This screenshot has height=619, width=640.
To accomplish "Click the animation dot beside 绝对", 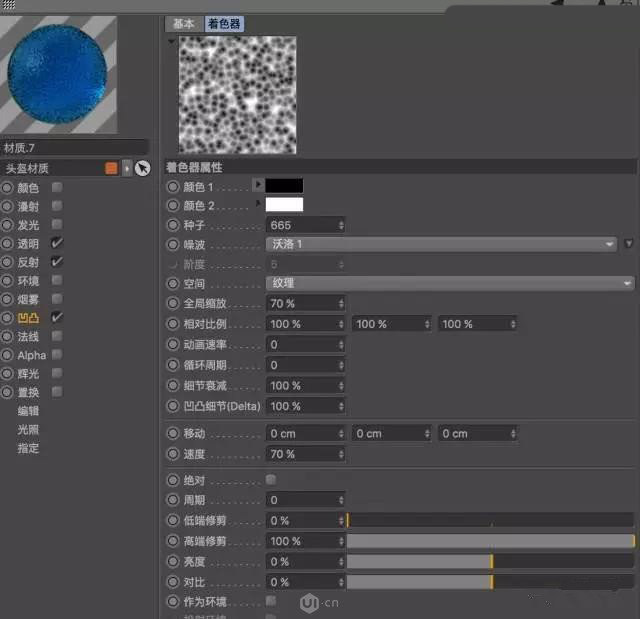I will pyautogui.click(x=173, y=480).
